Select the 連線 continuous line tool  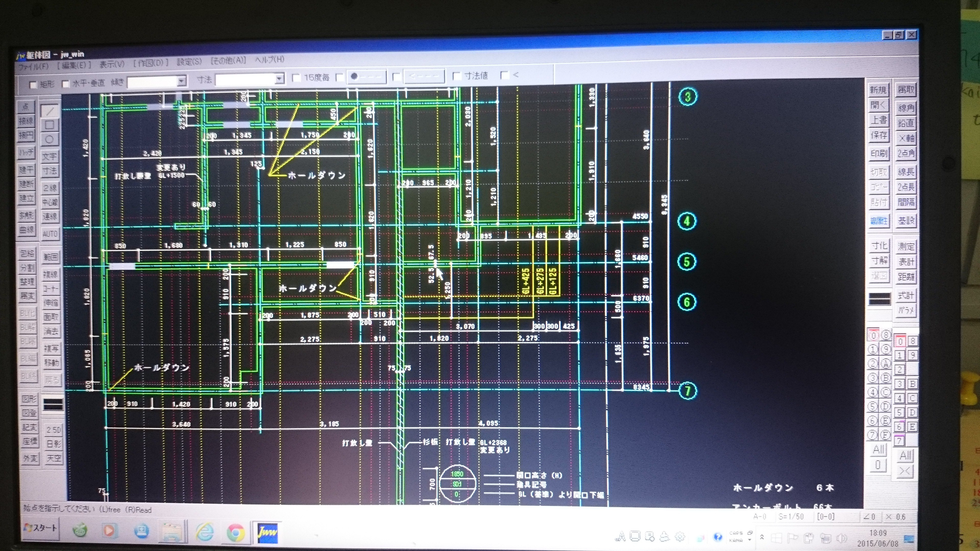coord(50,216)
